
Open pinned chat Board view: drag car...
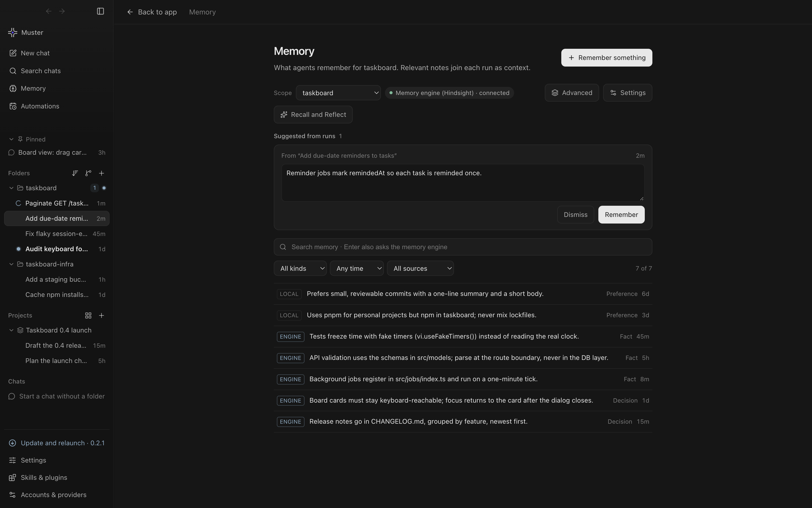click(x=57, y=153)
